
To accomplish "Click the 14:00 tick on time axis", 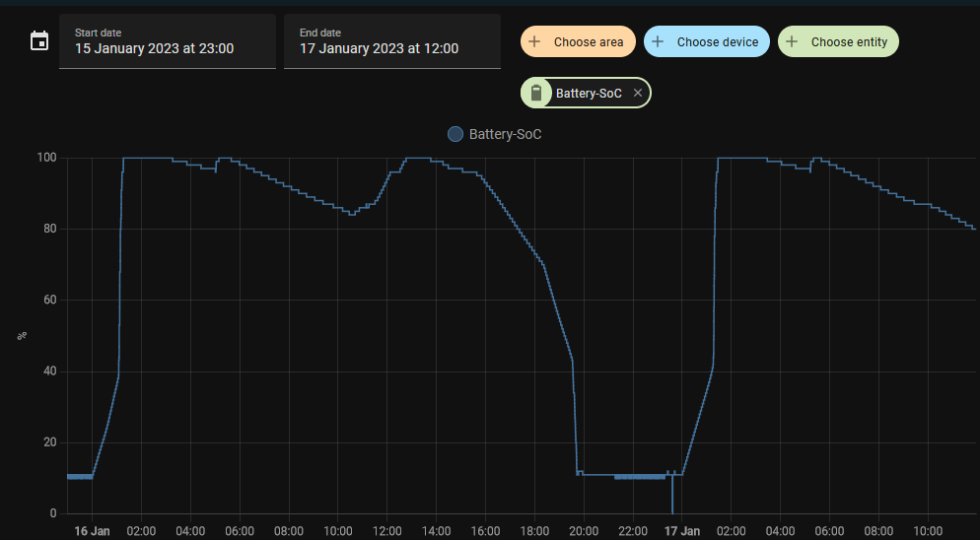I will (x=436, y=531).
